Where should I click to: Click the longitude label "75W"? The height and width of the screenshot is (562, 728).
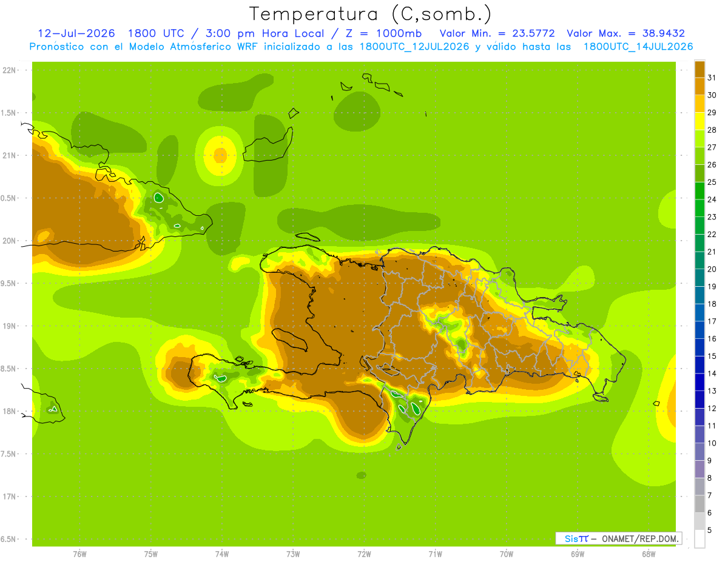[151, 554]
